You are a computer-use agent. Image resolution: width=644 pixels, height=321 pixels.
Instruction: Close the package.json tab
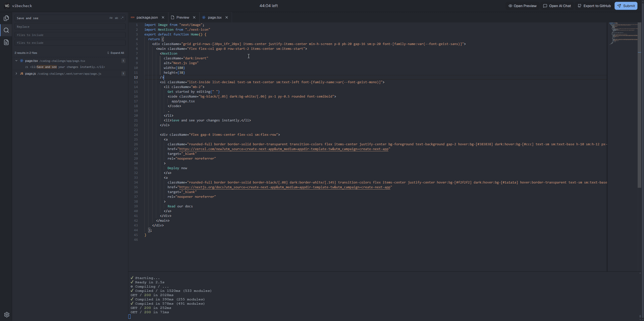(163, 17)
